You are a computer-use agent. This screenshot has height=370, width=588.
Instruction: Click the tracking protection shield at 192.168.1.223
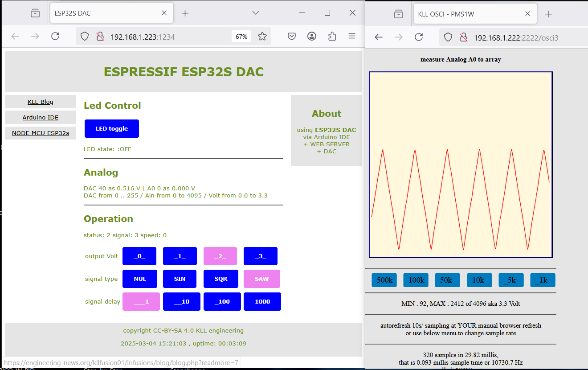tap(85, 37)
